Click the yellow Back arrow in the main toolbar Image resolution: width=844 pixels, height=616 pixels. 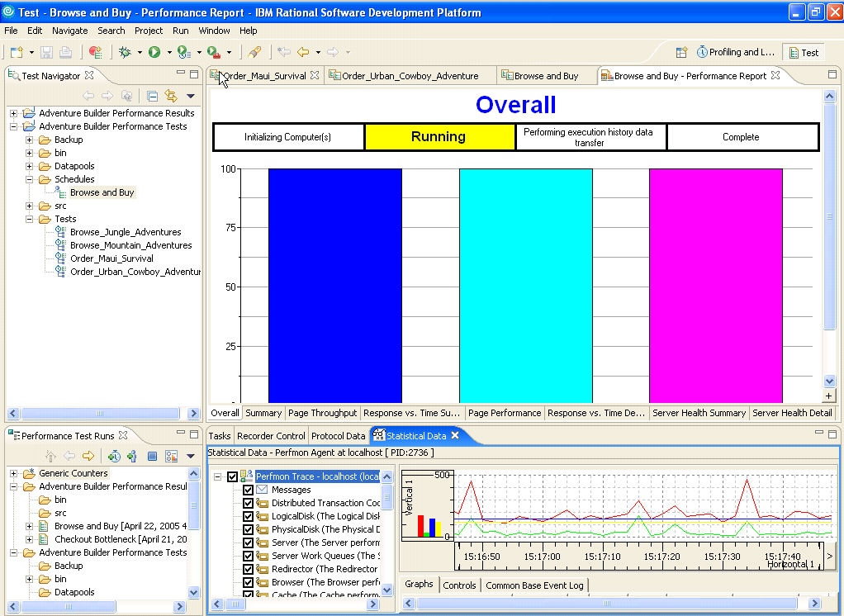click(304, 52)
